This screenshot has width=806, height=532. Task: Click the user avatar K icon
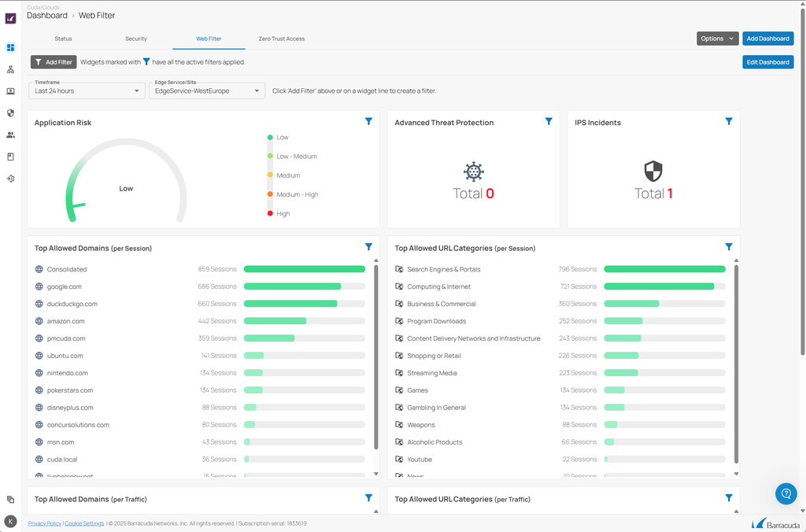point(10,521)
